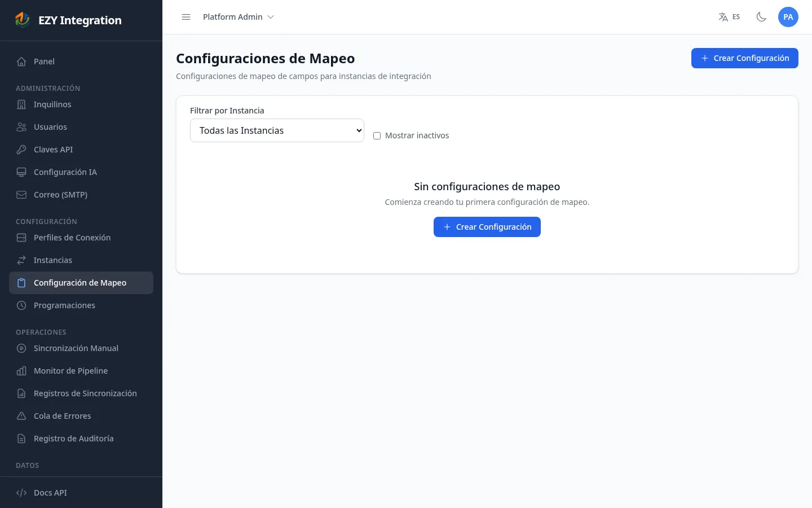
Task: Open Claves API menu entry
Action: tap(81, 150)
